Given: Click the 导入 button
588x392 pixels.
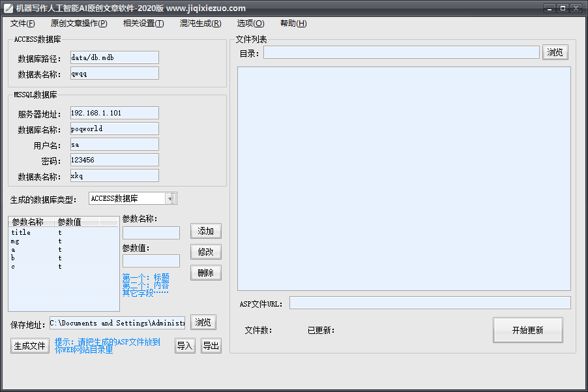Looking at the screenshot, I should pos(185,346).
